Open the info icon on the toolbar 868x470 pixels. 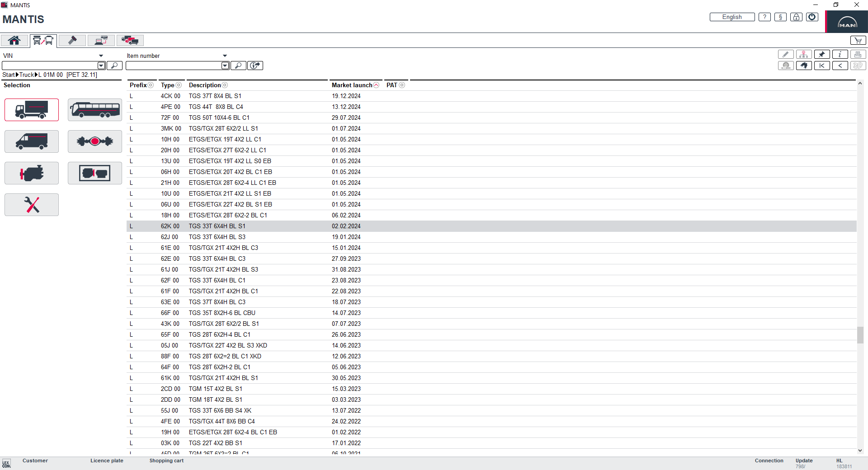pyautogui.click(x=840, y=54)
